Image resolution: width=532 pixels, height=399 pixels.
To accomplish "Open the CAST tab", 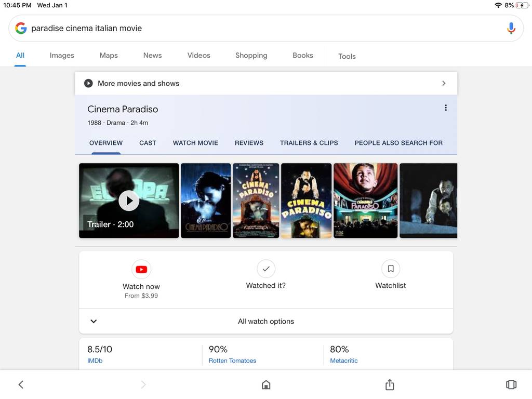I will pyautogui.click(x=148, y=143).
